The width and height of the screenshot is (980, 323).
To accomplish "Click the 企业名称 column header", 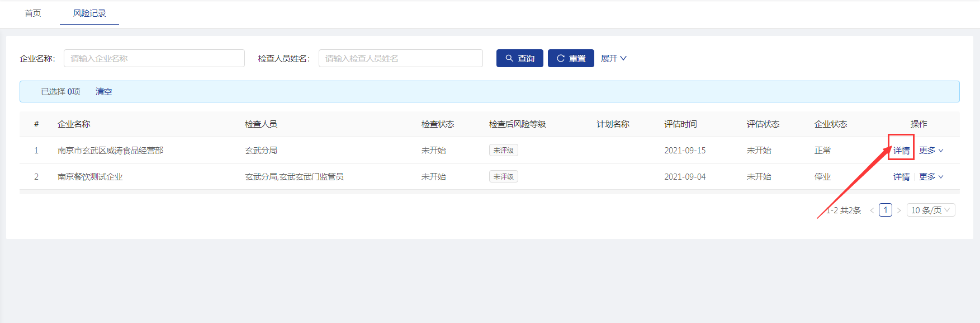I will [x=74, y=124].
